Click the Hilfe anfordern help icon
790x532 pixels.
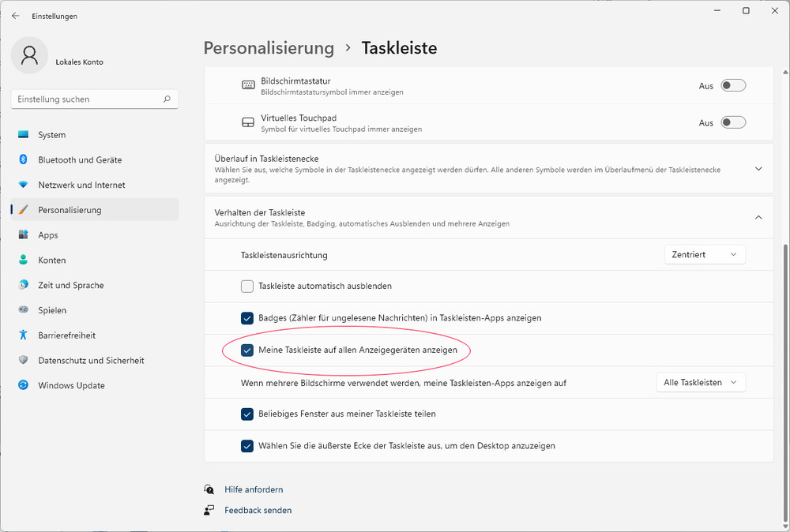209,489
